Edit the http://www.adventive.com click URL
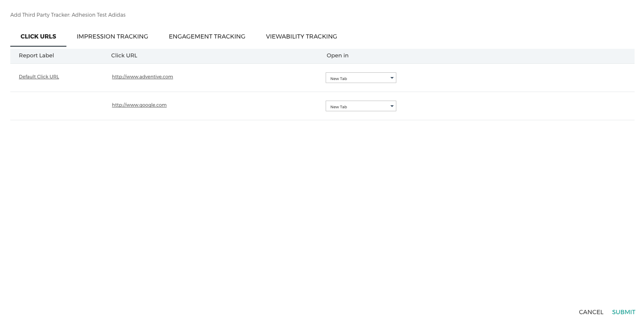 coord(142,77)
